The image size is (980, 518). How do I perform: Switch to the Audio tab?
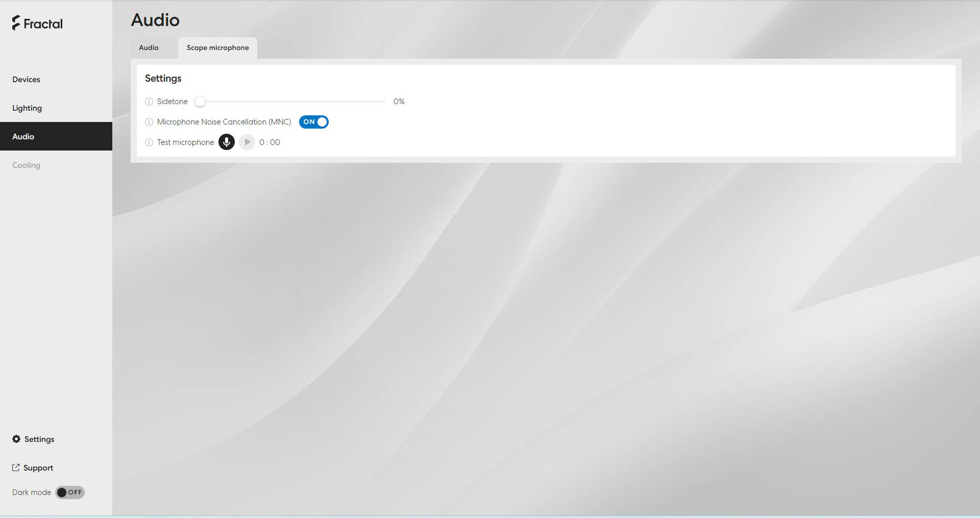(149, 47)
